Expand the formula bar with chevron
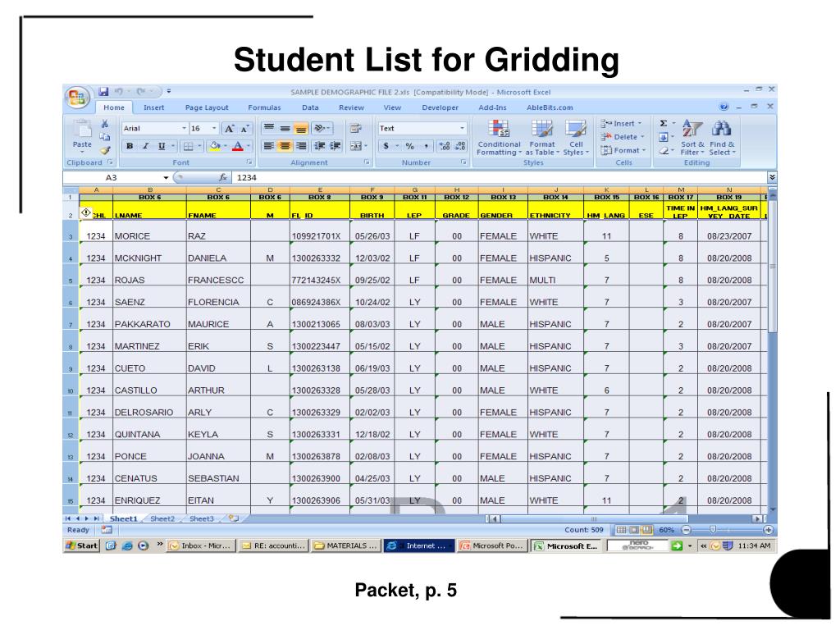840x630 pixels. (772, 177)
